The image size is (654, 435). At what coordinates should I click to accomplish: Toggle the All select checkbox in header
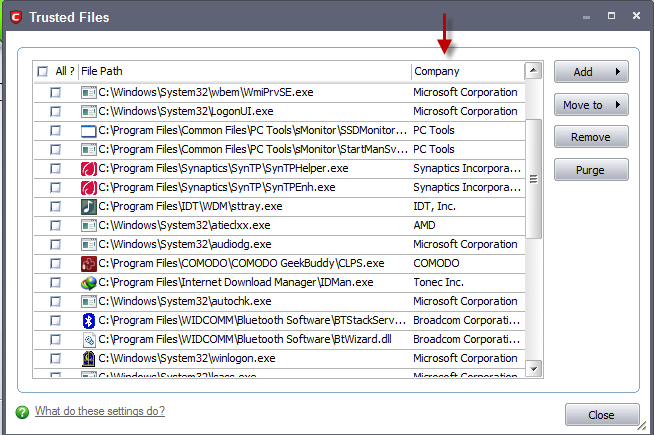[x=43, y=71]
